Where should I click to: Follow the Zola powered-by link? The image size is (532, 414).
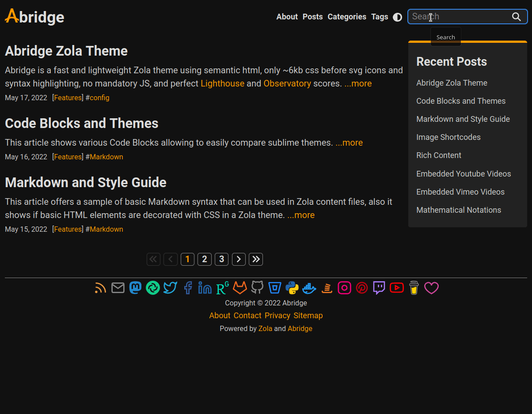265,328
